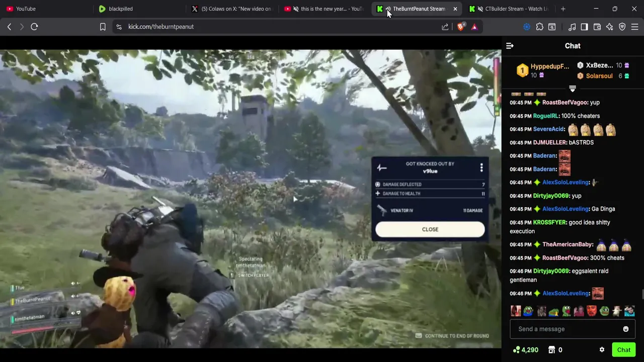The width and height of the screenshot is (644, 362).
Task: Click the Chat panel header title
Action: click(573, 46)
